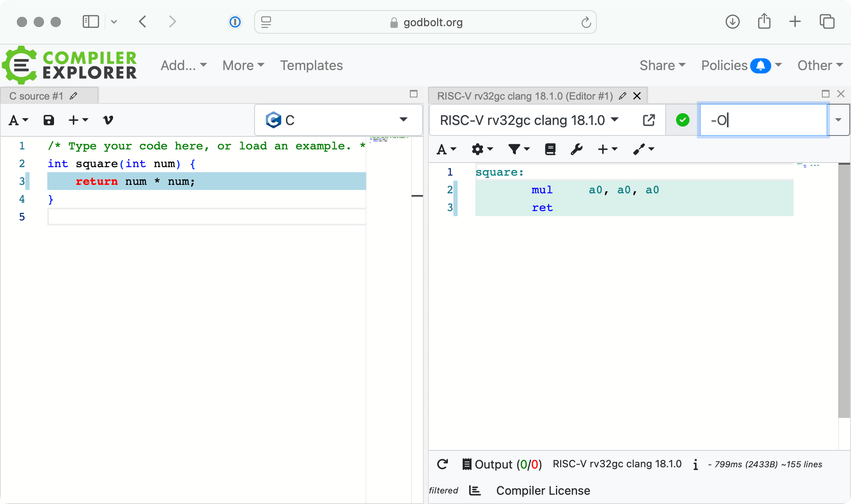
Task: Expand the compiler output options chevron dropdown
Action: 838,120
